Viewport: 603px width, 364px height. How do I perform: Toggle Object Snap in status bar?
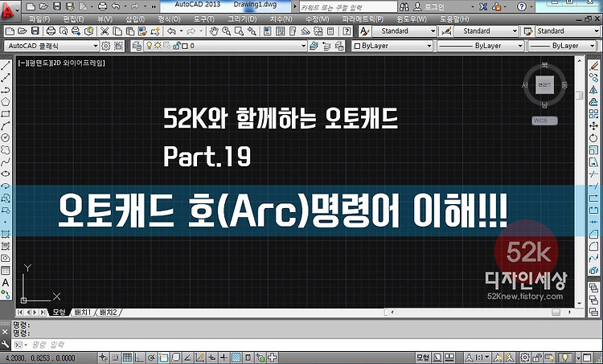163,358
